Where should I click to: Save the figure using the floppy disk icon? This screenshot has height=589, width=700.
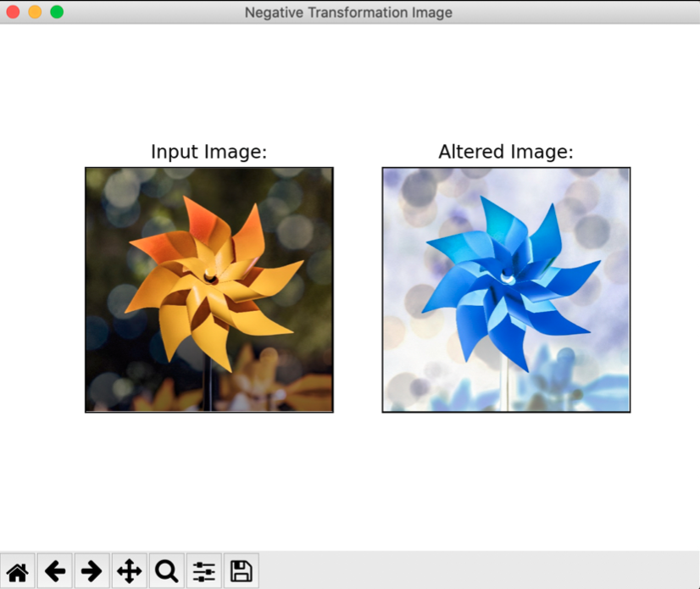[x=240, y=571]
